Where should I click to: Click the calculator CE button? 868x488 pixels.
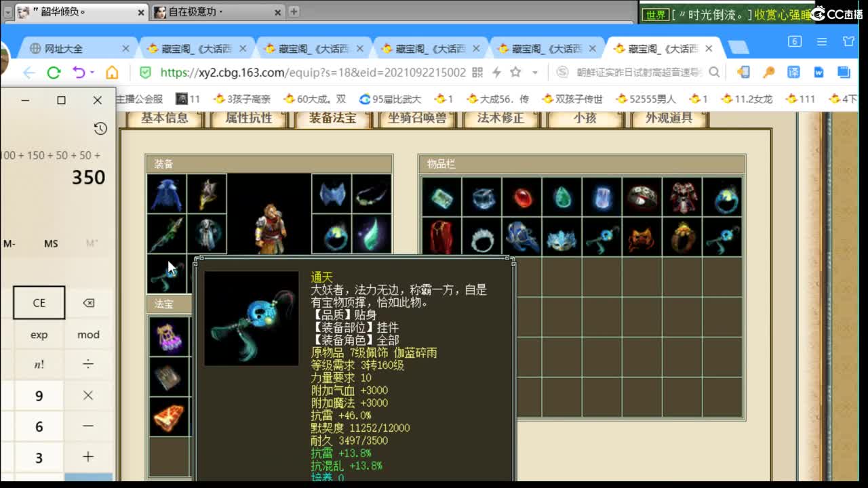pos(39,302)
